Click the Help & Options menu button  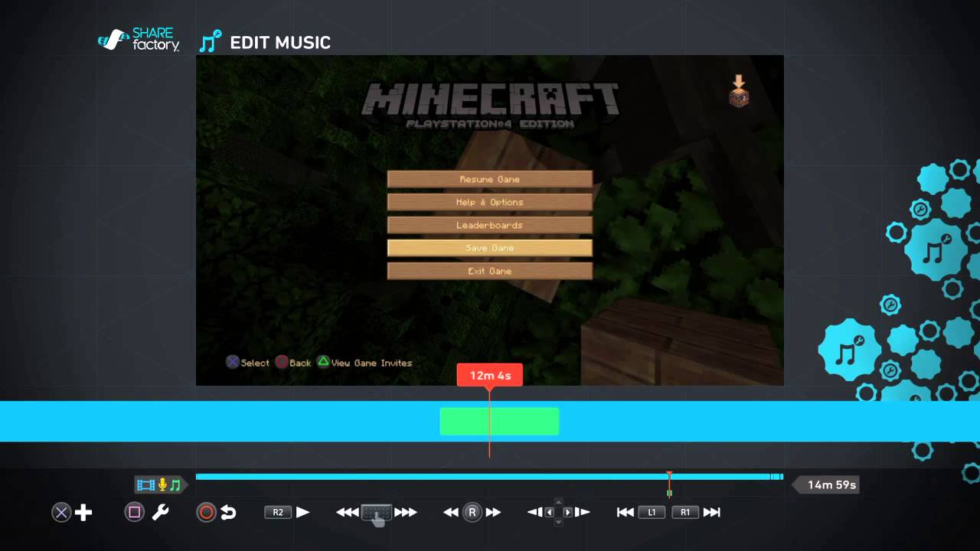click(490, 202)
